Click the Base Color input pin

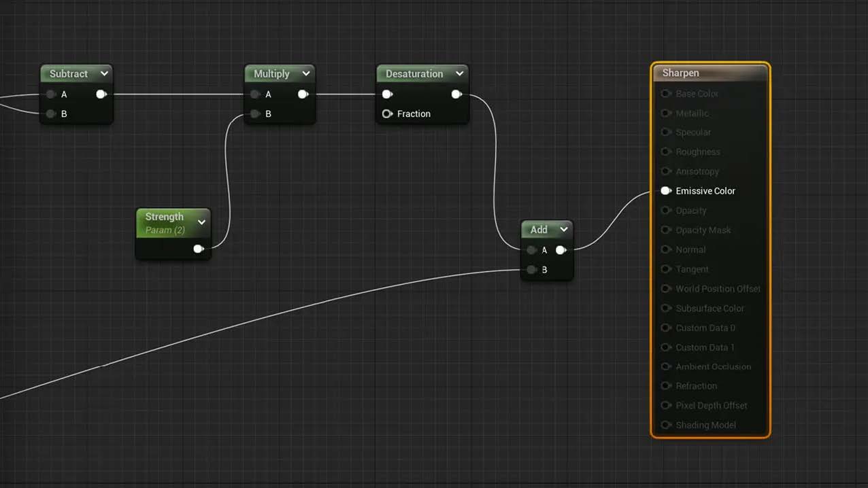pyautogui.click(x=666, y=94)
